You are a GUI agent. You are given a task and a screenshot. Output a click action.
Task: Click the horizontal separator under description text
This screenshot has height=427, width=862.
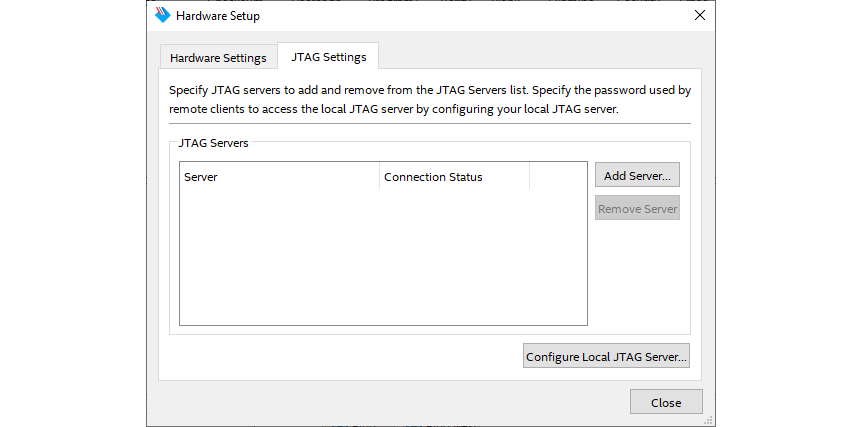(x=430, y=123)
